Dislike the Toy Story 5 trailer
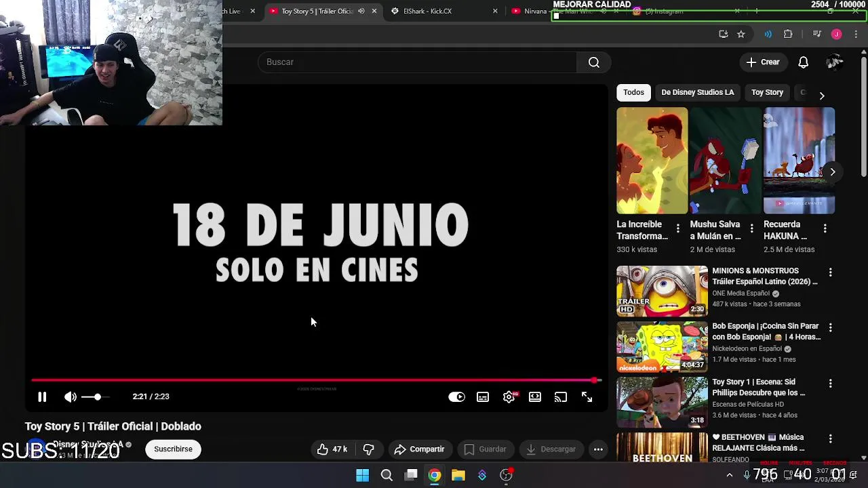This screenshot has width=868, height=488. pyautogui.click(x=369, y=449)
